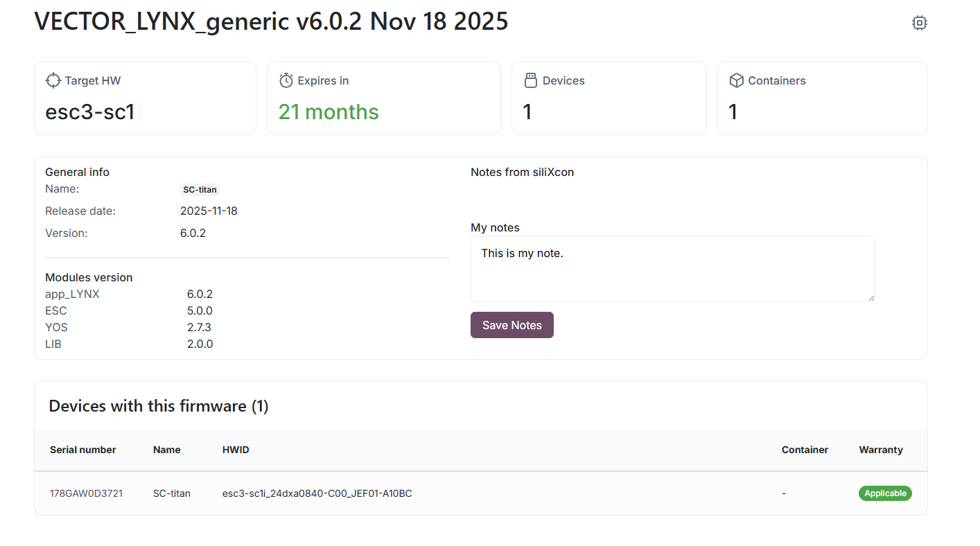
Task: Click the 21 months expiry value
Action: [329, 112]
